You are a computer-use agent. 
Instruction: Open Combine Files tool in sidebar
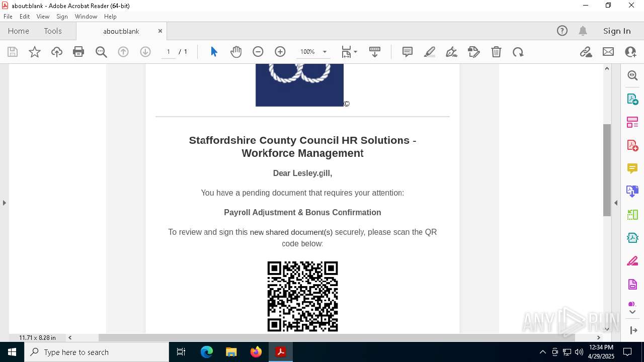[632, 192]
